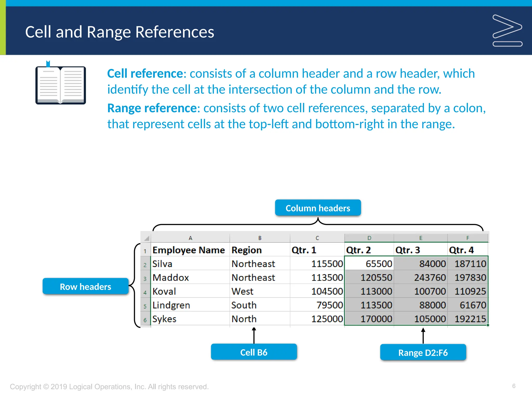Click the Column headers label
Screen dimensions: 532x399
coord(318,208)
